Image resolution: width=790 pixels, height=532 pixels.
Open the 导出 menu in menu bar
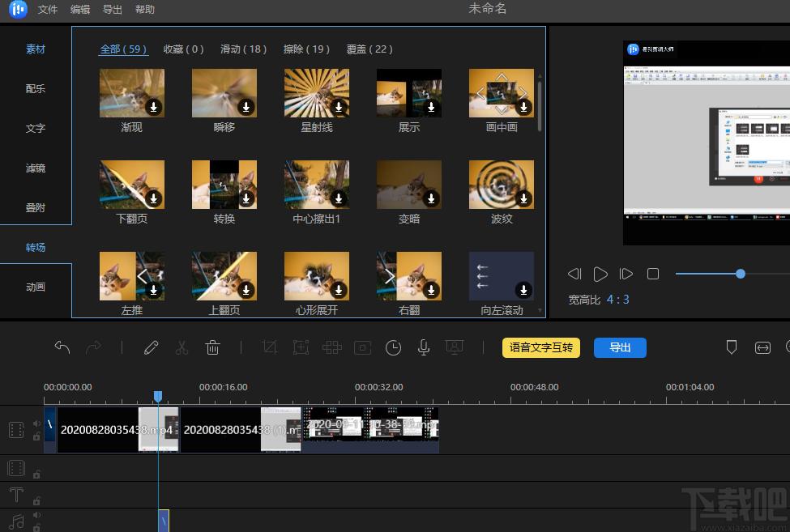[113, 9]
